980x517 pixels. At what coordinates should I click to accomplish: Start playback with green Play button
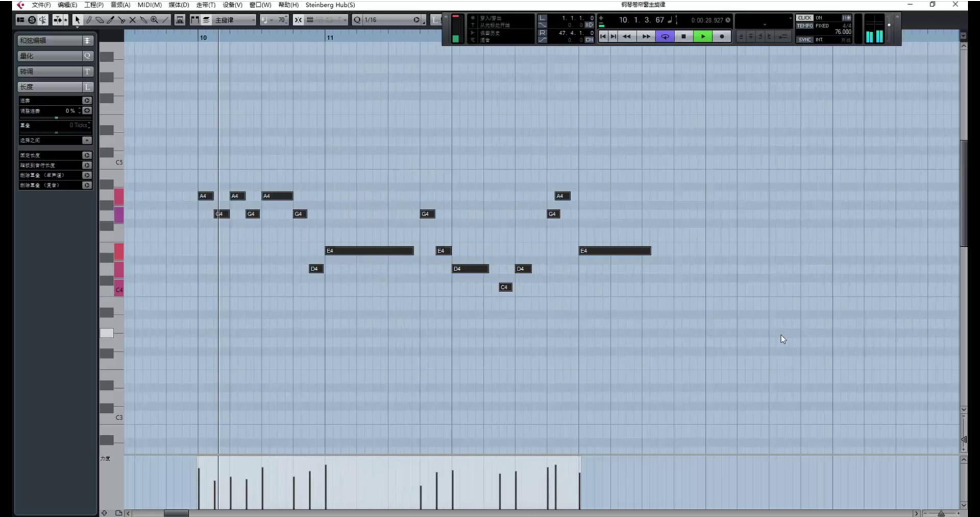[x=703, y=36]
